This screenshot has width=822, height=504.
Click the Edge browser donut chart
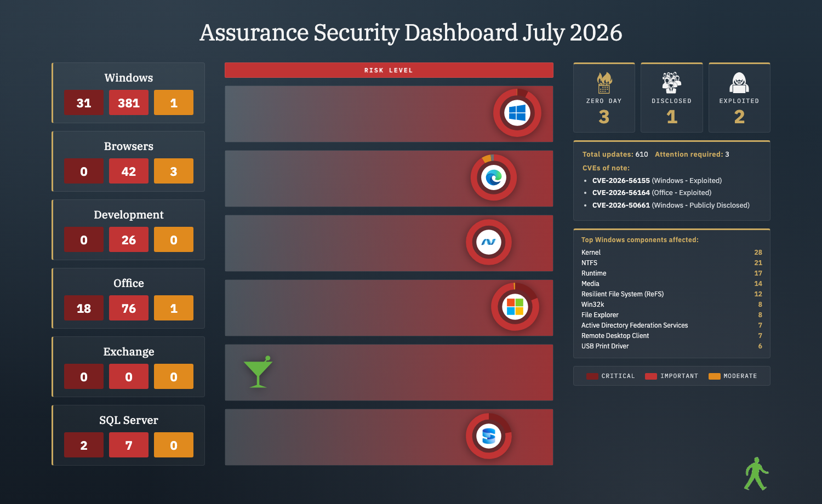click(x=494, y=177)
